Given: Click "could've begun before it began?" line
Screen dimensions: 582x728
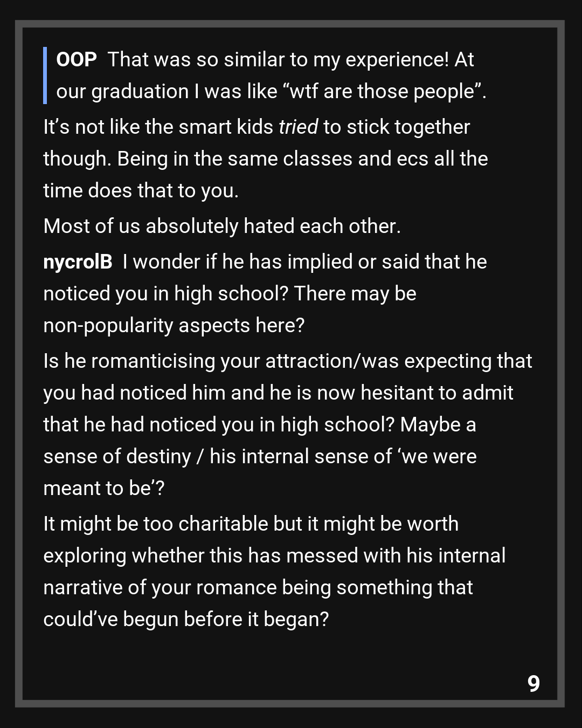Looking at the screenshot, I should point(186,620).
